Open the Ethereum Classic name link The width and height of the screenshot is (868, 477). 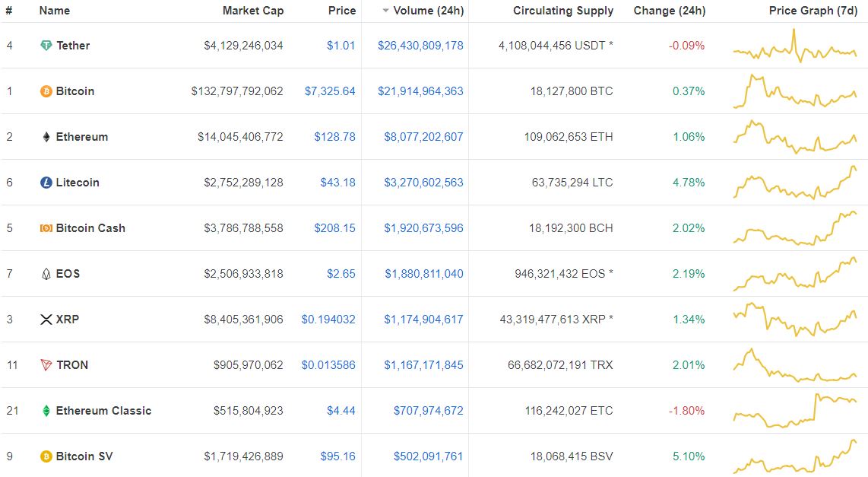pos(103,411)
